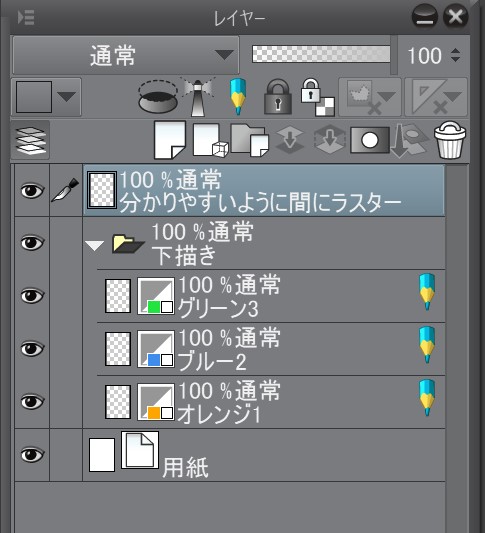Toggle the Lock Layer padlock icon

(x=278, y=97)
